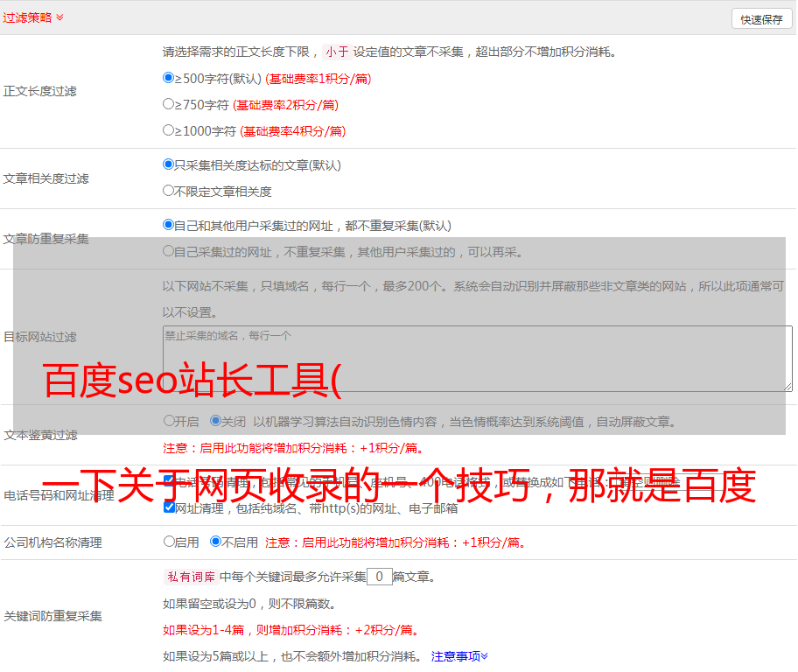The image size is (798, 672).
Task: Choose 只采集相关度达标的文章 option
Action: coord(169,164)
